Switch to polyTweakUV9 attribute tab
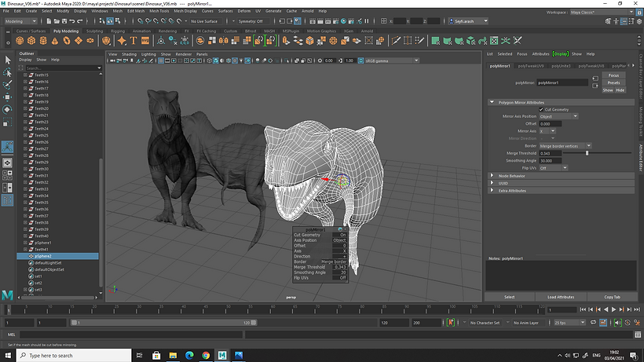The image size is (644, 362). coord(531,66)
